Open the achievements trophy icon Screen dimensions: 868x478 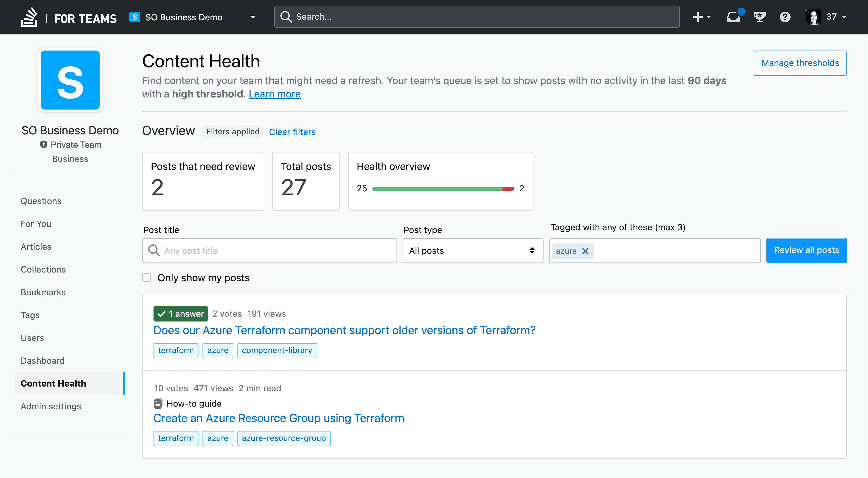tap(759, 17)
